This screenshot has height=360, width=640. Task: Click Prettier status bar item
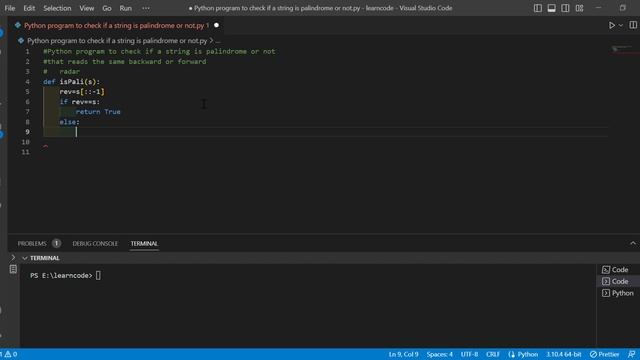pyautogui.click(x=604, y=354)
